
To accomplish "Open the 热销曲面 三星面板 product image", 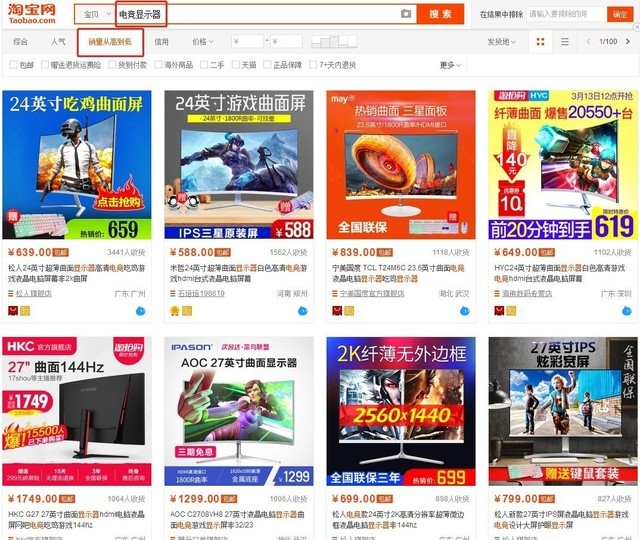I will 401,164.
